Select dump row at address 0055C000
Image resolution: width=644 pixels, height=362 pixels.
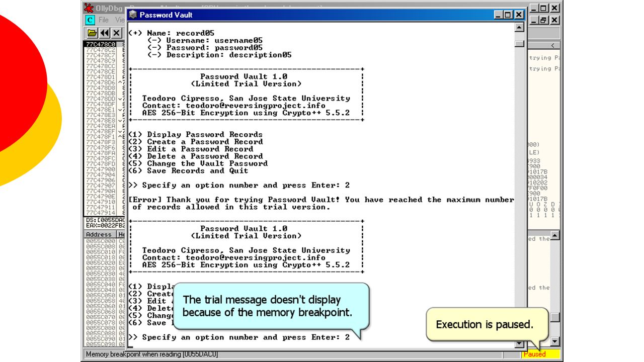pyautogui.click(x=101, y=241)
